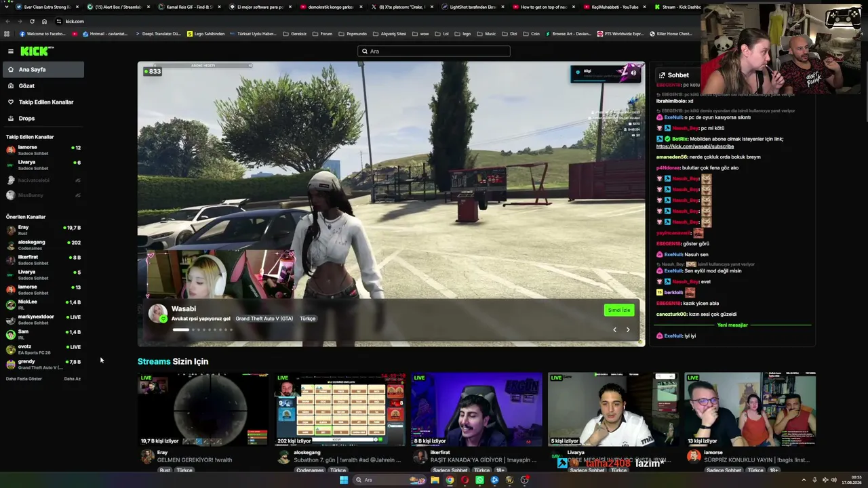Open recommended channel grendy
This screenshot has height=488, width=868.
[43, 364]
